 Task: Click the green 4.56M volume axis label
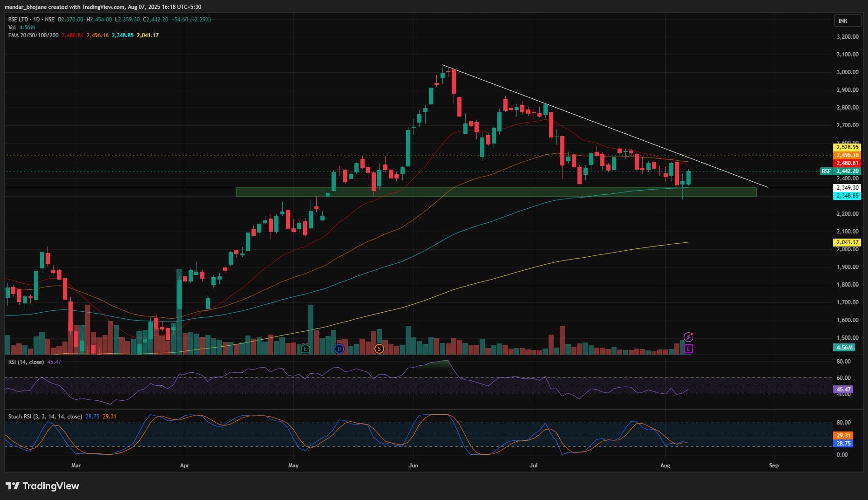(844, 348)
